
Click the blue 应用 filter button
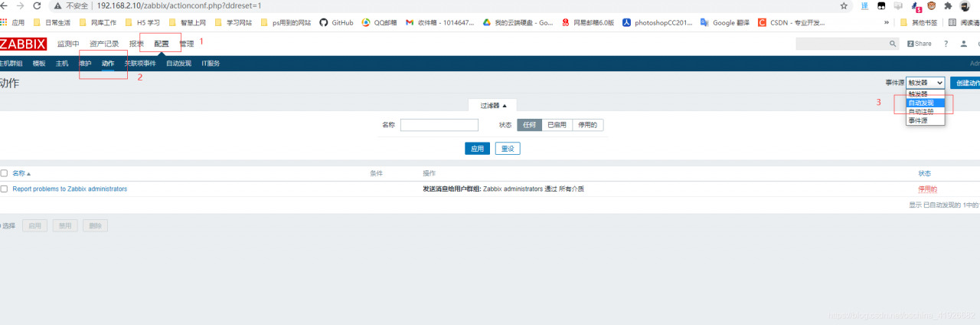click(x=477, y=149)
